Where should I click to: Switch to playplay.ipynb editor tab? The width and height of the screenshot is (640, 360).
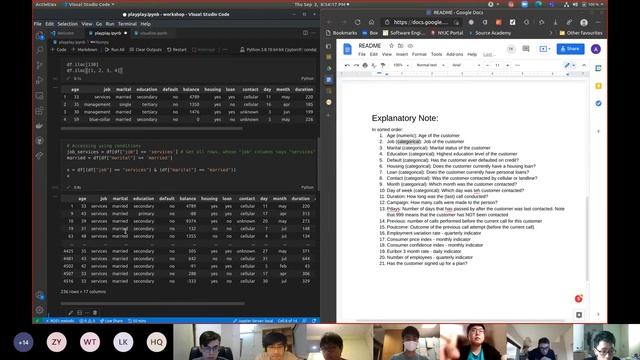click(108, 33)
